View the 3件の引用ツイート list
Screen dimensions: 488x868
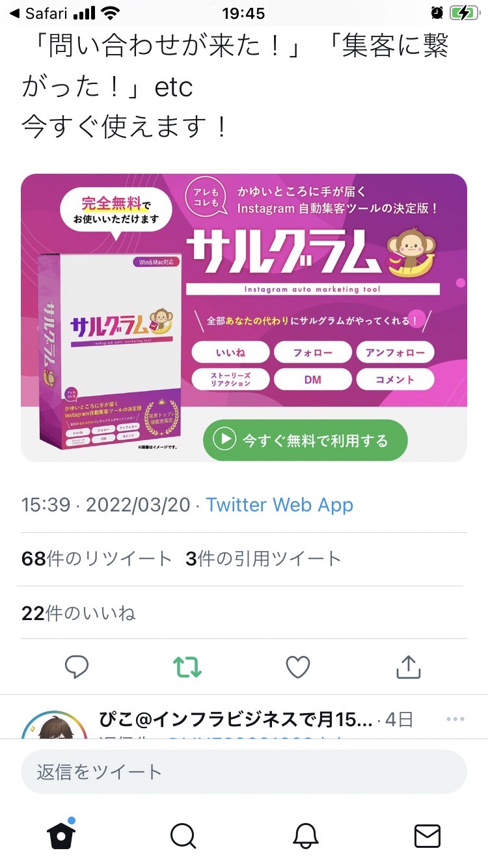(264, 559)
